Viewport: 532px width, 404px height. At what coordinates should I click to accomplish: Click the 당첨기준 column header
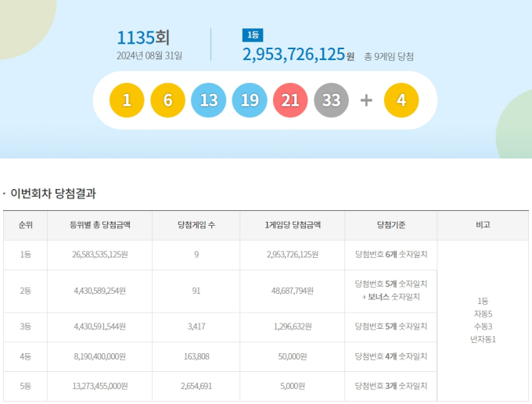pos(391,225)
